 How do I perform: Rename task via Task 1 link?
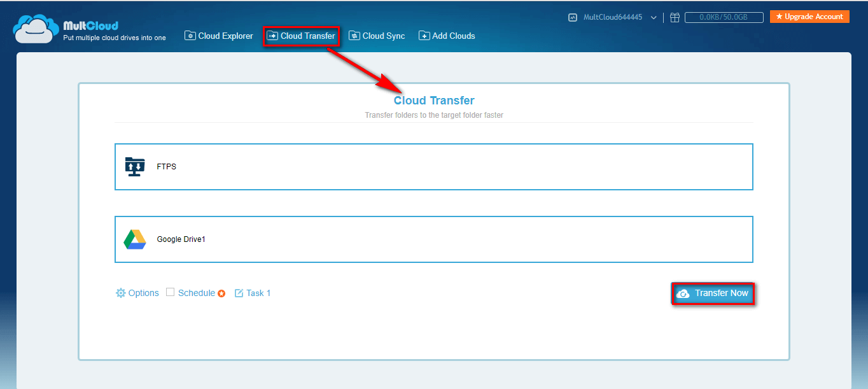(258, 293)
